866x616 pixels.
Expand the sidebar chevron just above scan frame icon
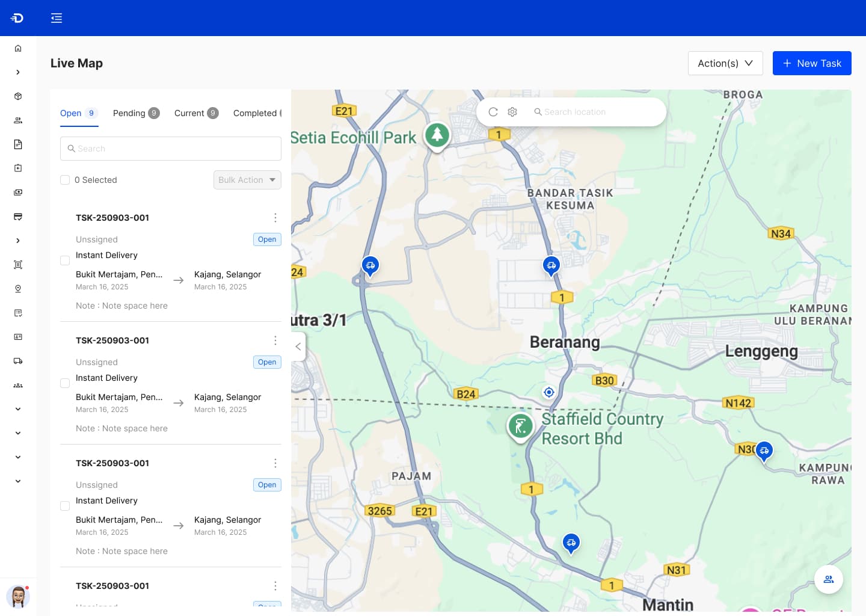tap(18, 241)
